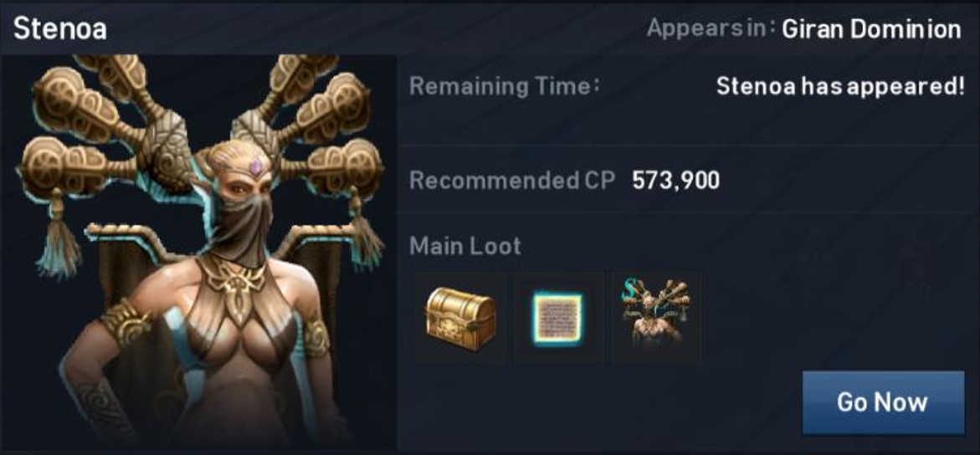This screenshot has height=455, width=980.
Task: Select the glowing scroll loot icon
Action: coord(559,318)
